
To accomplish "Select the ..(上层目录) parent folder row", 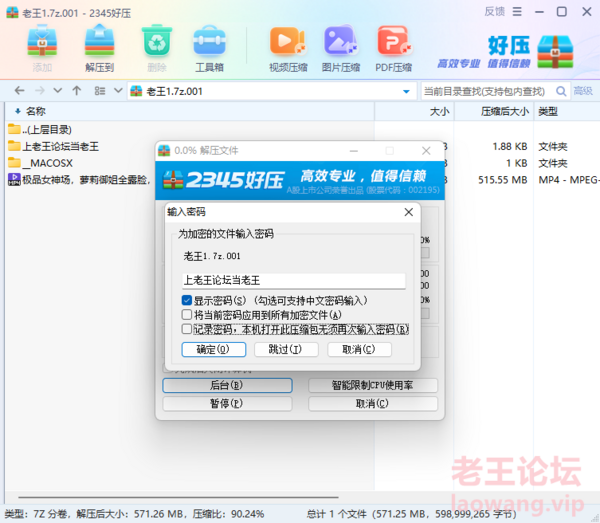I will pos(40,129).
